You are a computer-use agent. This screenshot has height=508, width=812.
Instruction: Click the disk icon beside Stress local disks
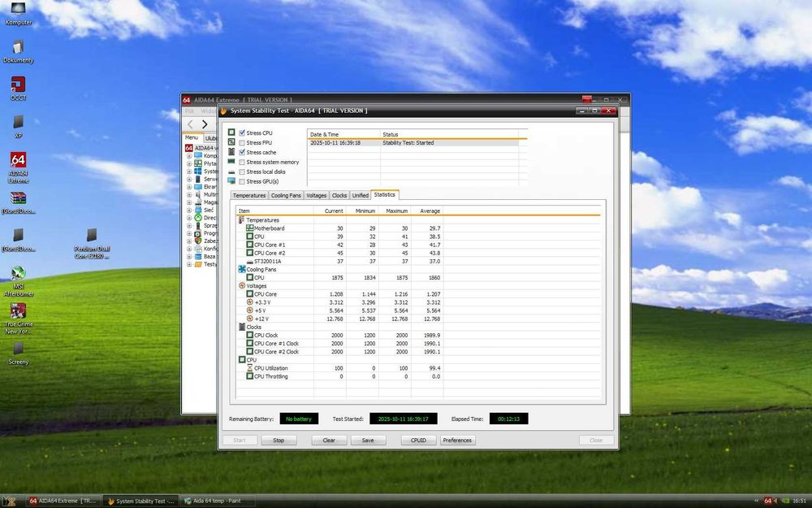pyautogui.click(x=231, y=172)
